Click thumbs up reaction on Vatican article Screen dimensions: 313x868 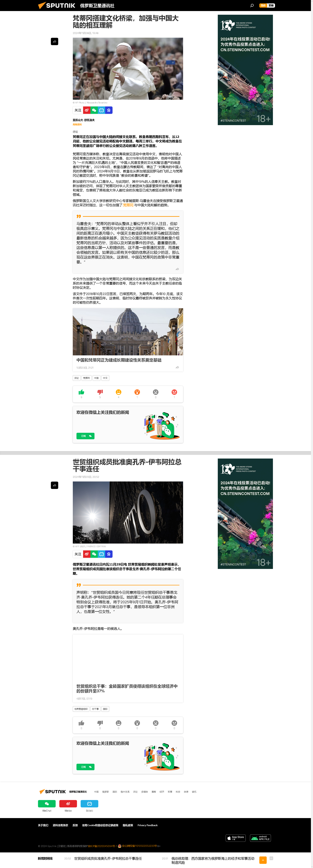(x=81, y=392)
